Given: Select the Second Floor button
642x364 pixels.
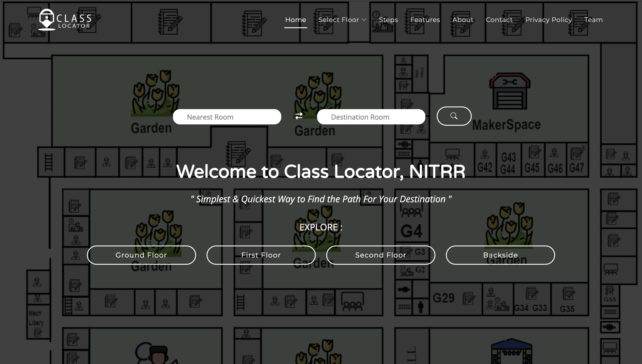Looking at the screenshot, I should coord(381,255).
